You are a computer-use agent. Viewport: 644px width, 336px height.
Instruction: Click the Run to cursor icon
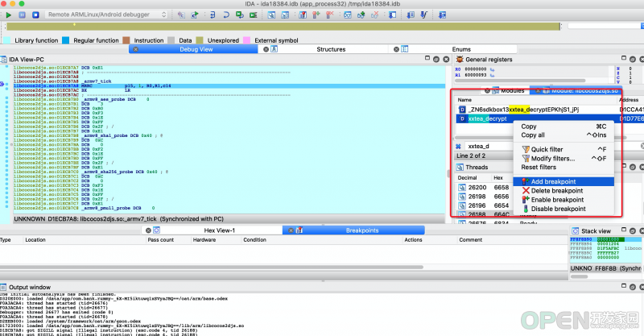(254, 15)
